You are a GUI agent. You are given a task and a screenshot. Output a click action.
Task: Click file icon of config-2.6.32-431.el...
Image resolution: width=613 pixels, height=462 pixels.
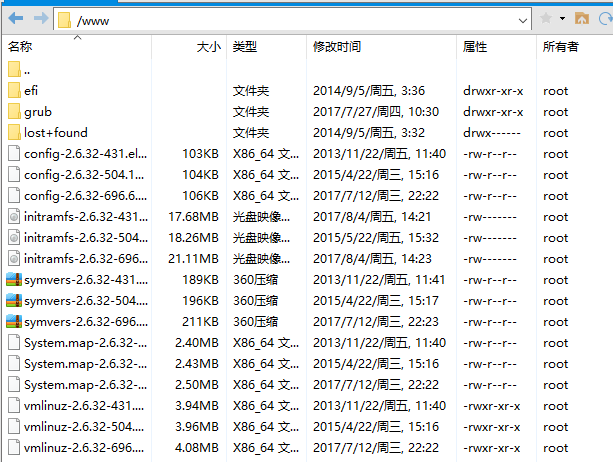14,153
